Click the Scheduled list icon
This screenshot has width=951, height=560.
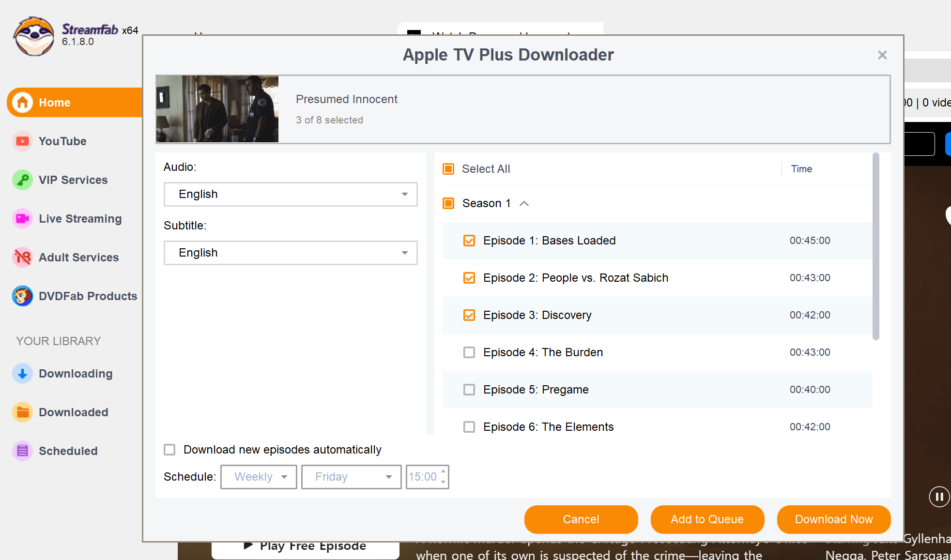coord(22,451)
